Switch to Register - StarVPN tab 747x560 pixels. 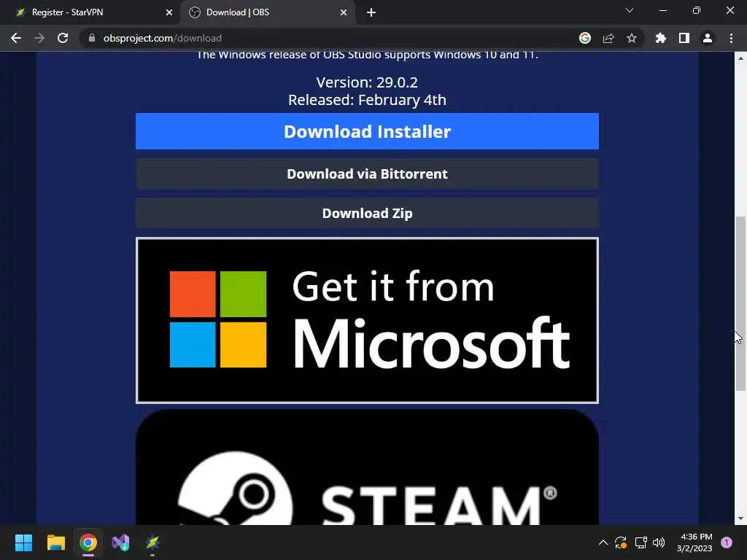pos(90,12)
